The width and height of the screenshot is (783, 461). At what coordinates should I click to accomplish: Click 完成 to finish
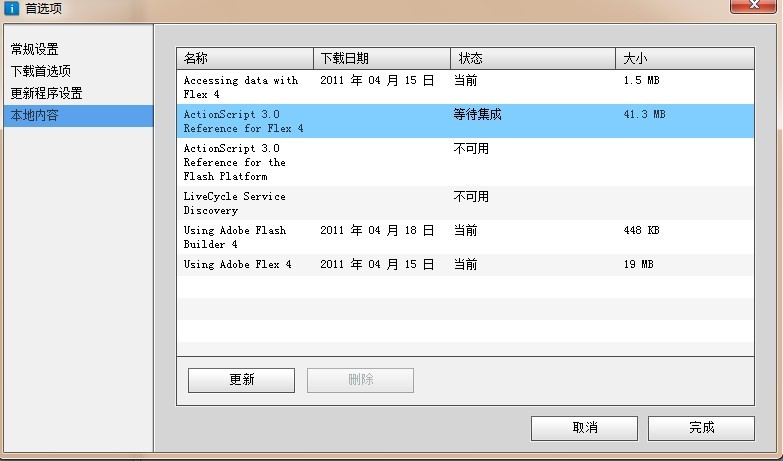pyautogui.click(x=701, y=428)
